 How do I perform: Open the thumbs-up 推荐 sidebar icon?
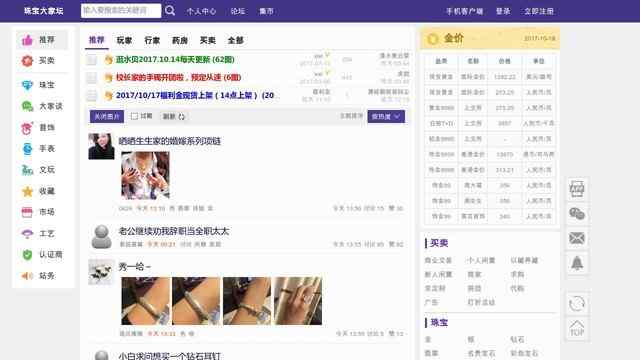point(27,40)
